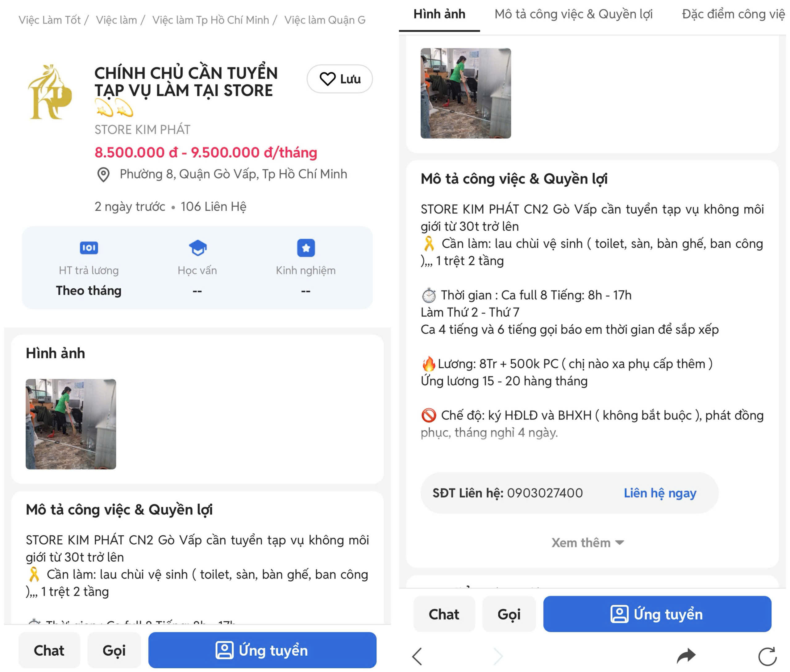
Task: Click the Học vấn graduation cap icon
Action: [x=197, y=248]
